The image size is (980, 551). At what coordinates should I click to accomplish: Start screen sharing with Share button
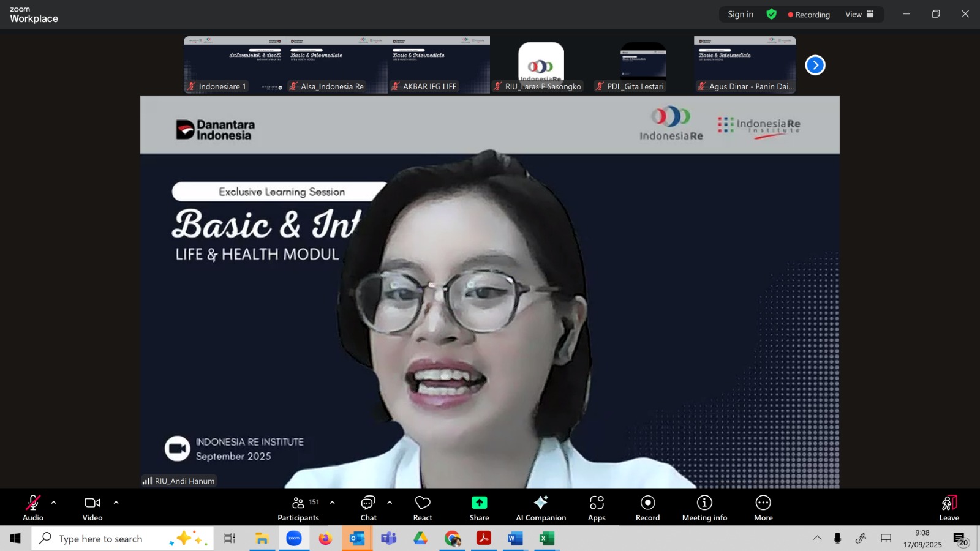click(479, 508)
